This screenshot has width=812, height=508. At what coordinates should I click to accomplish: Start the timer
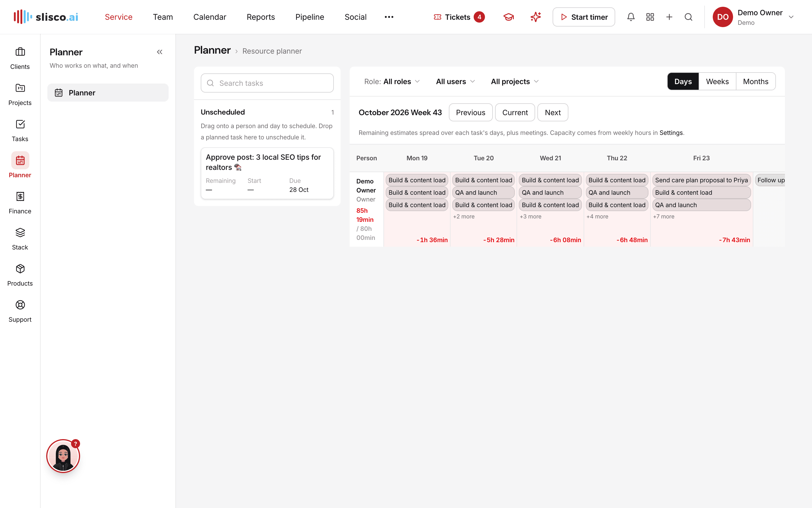(x=584, y=17)
